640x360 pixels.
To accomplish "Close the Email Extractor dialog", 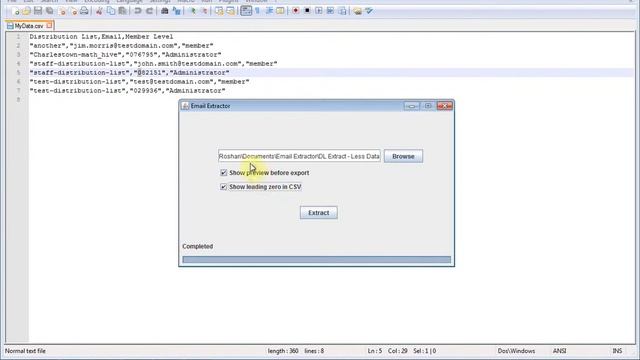I will point(444,106).
